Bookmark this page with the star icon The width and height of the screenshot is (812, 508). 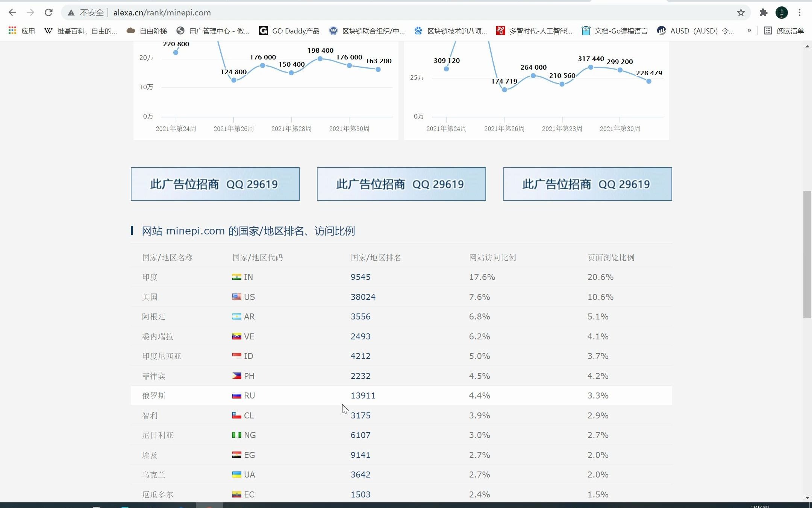click(x=741, y=13)
